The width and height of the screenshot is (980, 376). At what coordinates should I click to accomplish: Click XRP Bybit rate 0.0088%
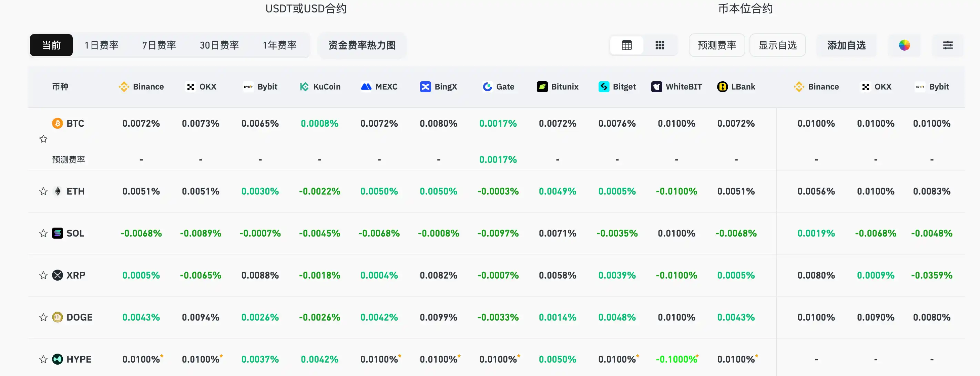click(260, 275)
